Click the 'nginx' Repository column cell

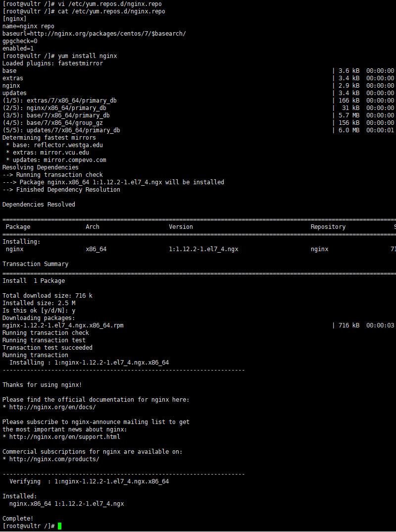tap(319, 249)
